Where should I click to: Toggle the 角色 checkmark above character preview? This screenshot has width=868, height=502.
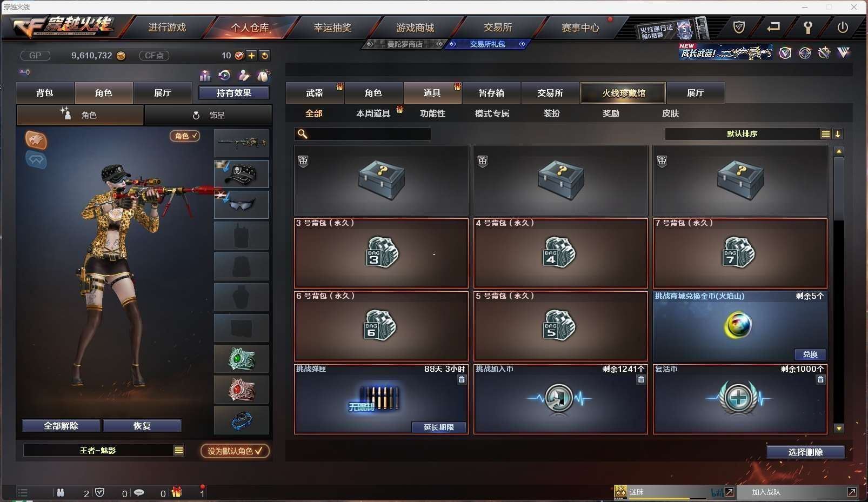[185, 136]
